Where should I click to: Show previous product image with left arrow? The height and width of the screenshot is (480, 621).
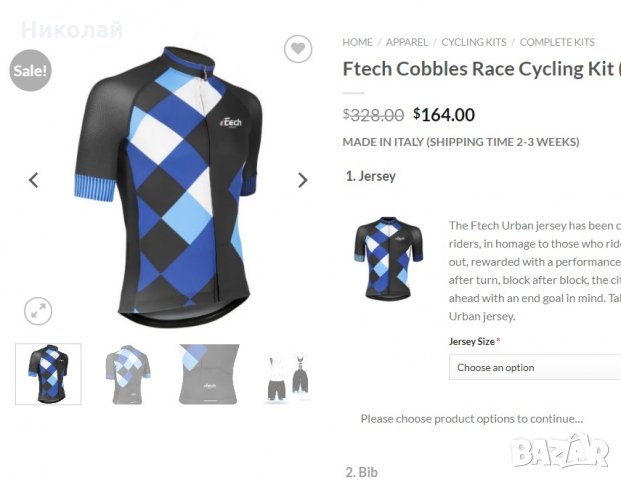point(34,180)
